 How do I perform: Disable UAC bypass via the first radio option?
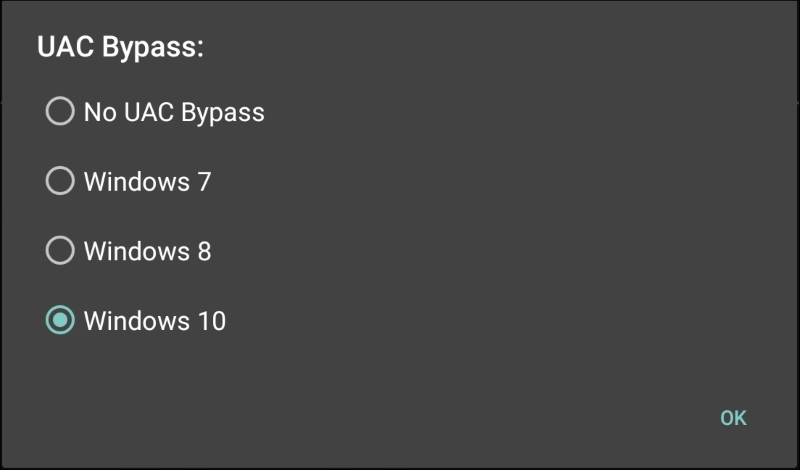(x=60, y=111)
